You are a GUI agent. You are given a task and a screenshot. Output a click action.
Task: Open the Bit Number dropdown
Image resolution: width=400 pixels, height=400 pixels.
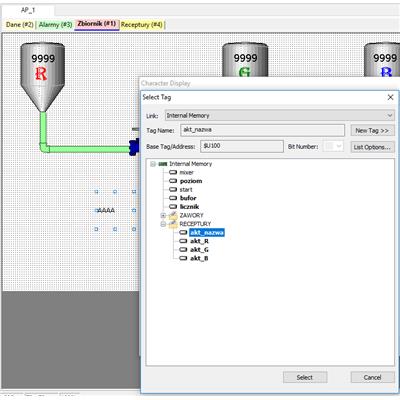pos(334,146)
